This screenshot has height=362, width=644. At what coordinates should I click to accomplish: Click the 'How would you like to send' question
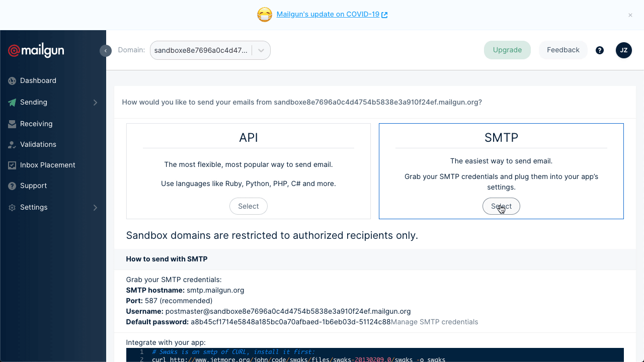click(302, 102)
